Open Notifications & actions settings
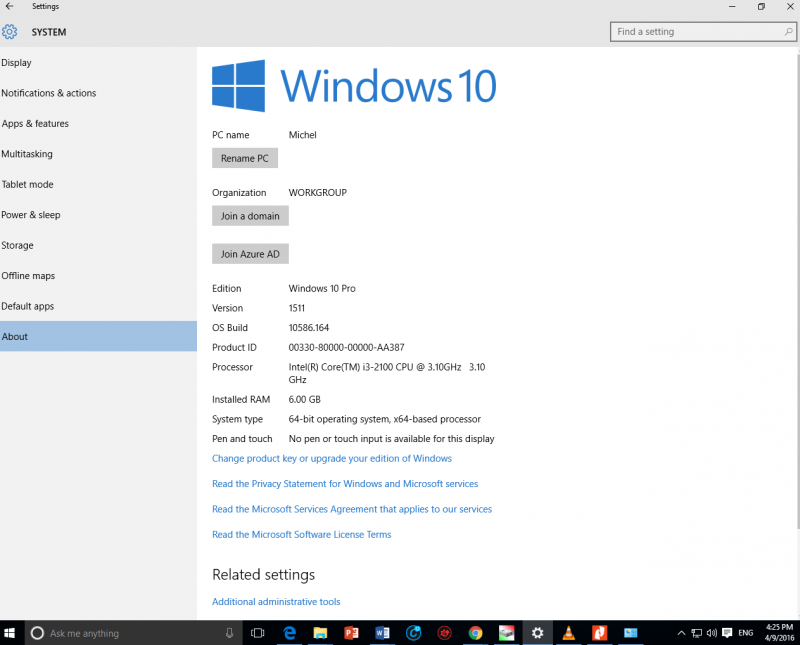This screenshot has width=800, height=645. 49,93
